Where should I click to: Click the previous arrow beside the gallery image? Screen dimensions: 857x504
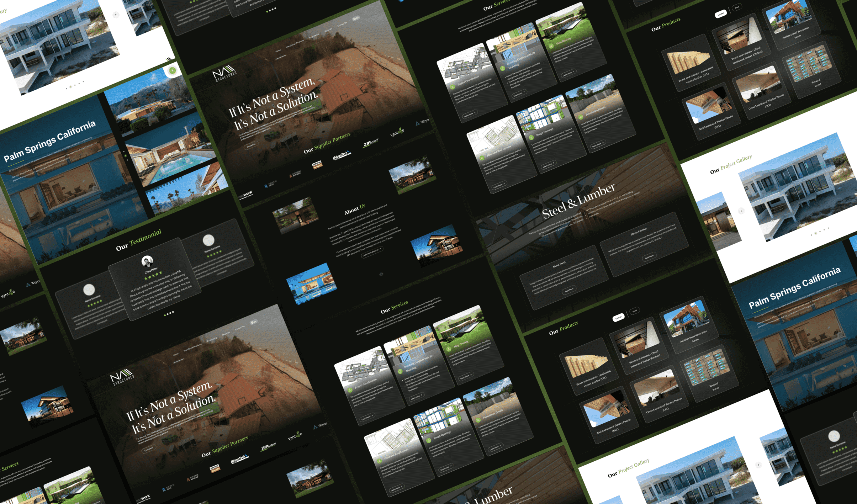pos(741,211)
